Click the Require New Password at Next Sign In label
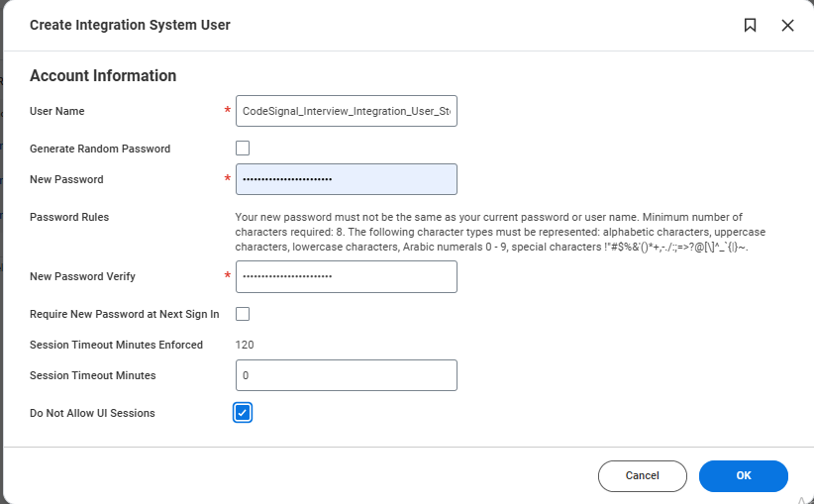 tap(125, 314)
